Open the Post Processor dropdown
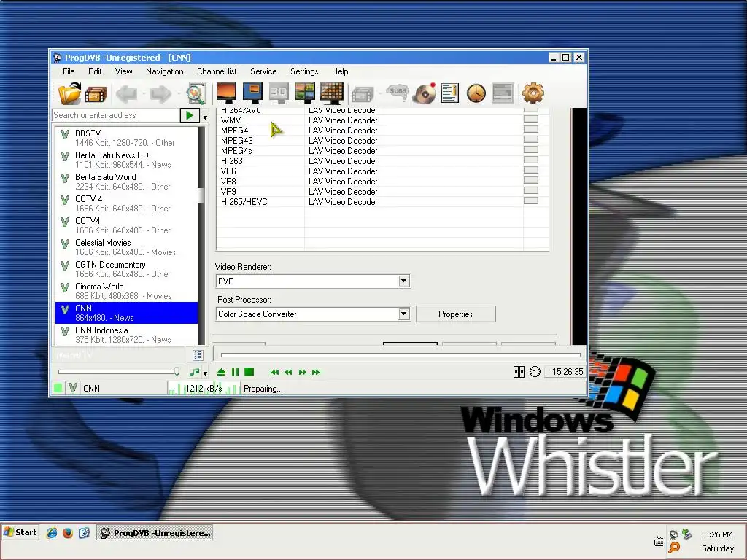This screenshot has width=747, height=560. click(x=403, y=314)
